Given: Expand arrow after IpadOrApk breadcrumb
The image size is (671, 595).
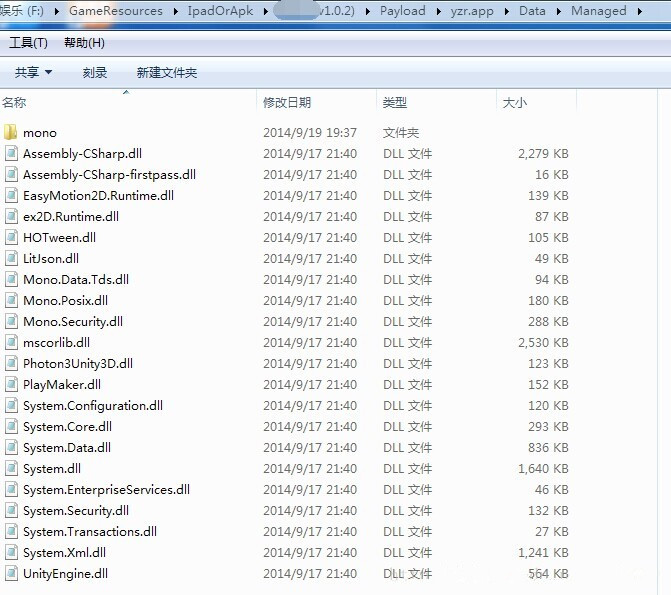Looking at the screenshot, I should (265, 12).
